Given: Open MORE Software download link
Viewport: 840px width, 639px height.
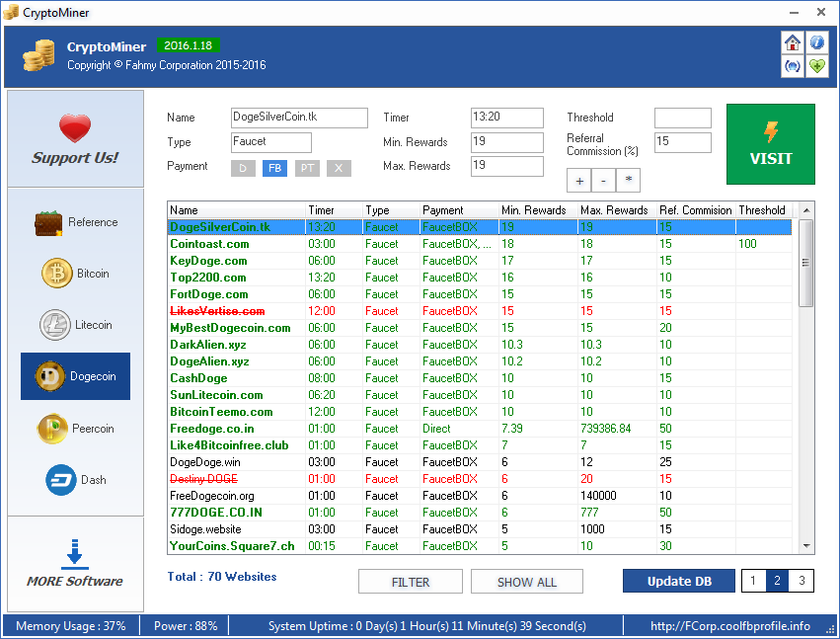Looking at the screenshot, I should (x=75, y=564).
